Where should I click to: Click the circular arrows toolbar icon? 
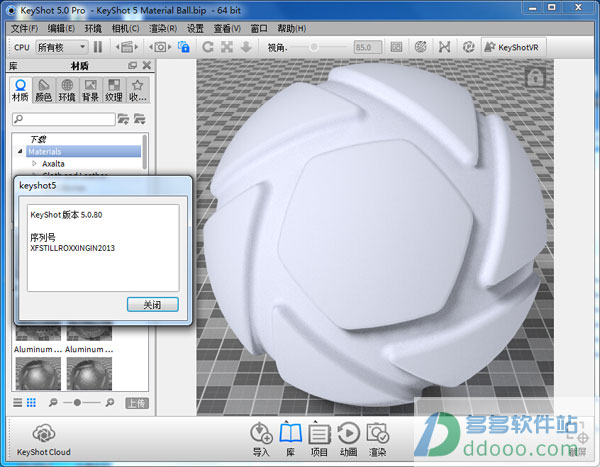click(468, 47)
